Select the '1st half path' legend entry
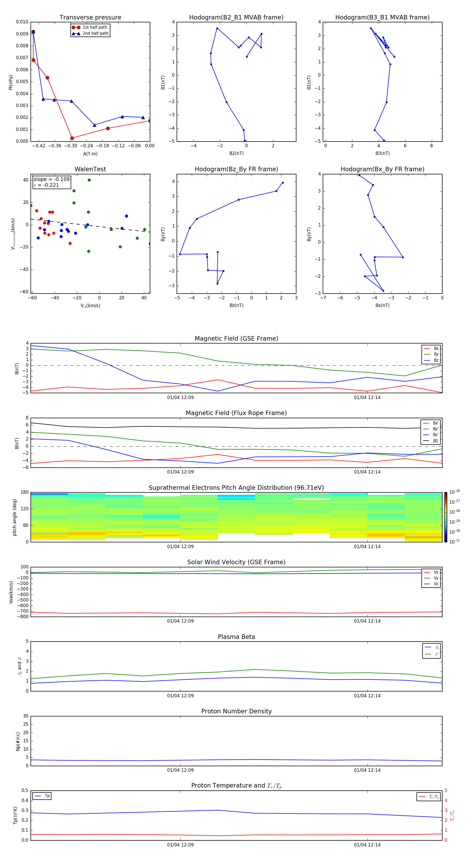 (90, 27)
